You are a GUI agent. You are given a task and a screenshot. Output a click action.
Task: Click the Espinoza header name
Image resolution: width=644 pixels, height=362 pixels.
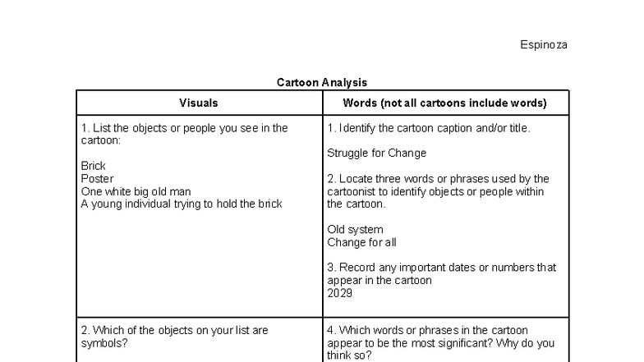coord(543,44)
